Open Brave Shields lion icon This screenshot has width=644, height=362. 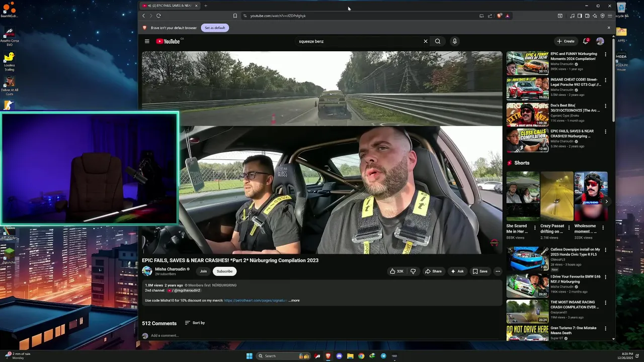(500, 16)
